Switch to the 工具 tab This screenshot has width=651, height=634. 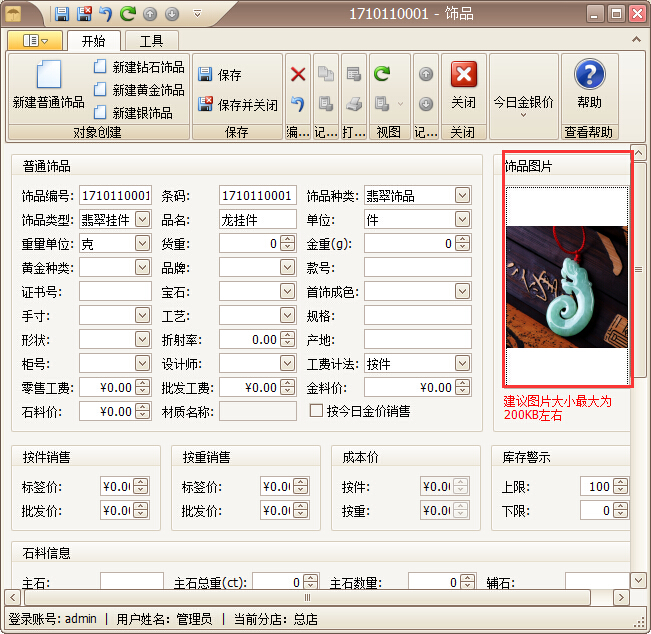tap(151, 41)
